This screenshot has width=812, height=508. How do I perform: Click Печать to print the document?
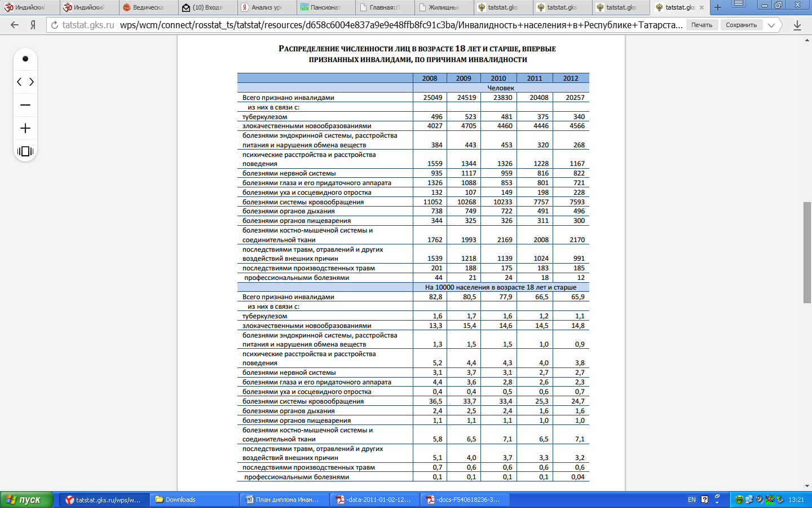(702, 25)
